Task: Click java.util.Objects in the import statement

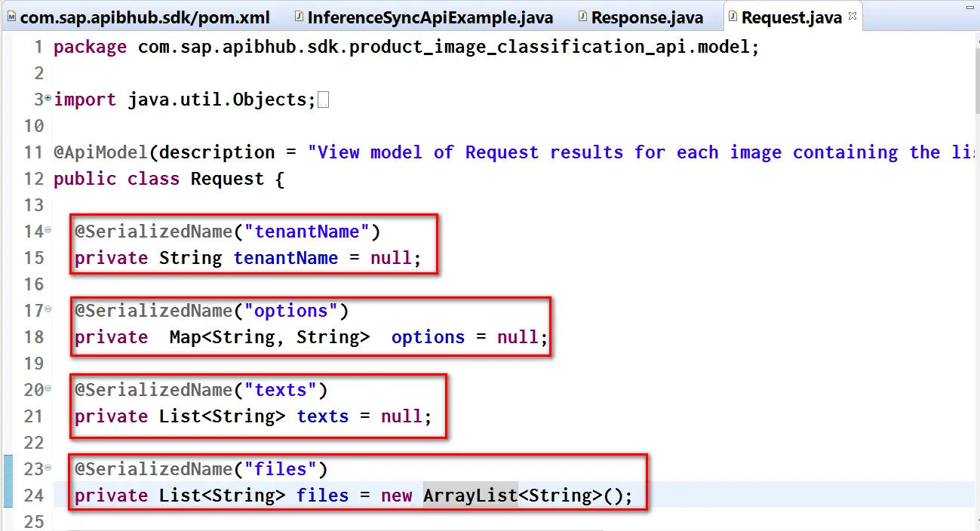Action: point(217,100)
